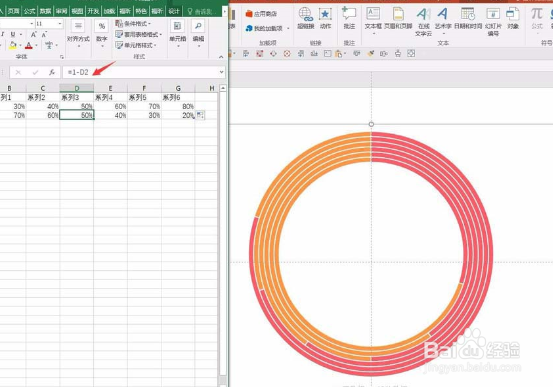Screen dimensions: 553x387
Task: Select the cell showing 80%
Action: pos(178,106)
